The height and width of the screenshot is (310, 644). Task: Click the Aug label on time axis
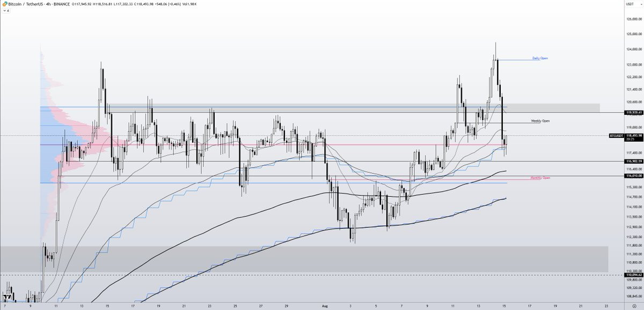click(x=324, y=307)
